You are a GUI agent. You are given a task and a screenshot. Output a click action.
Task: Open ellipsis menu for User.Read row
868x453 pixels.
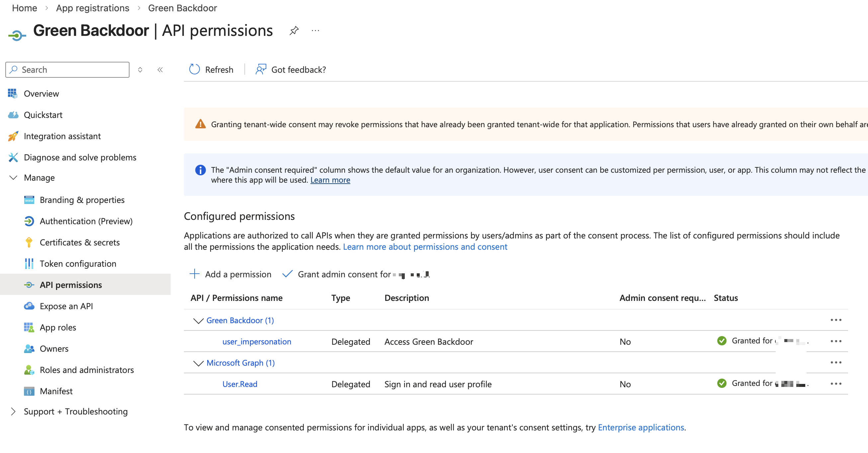(836, 384)
